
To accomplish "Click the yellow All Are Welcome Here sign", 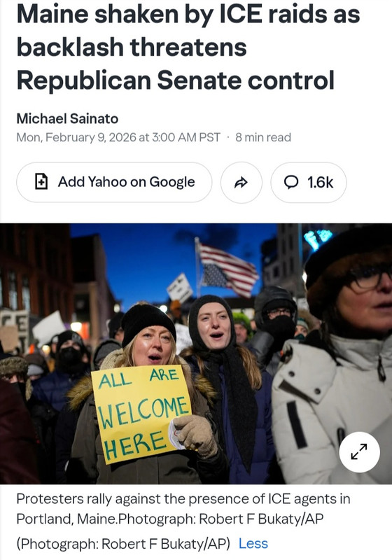I will [x=141, y=414].
